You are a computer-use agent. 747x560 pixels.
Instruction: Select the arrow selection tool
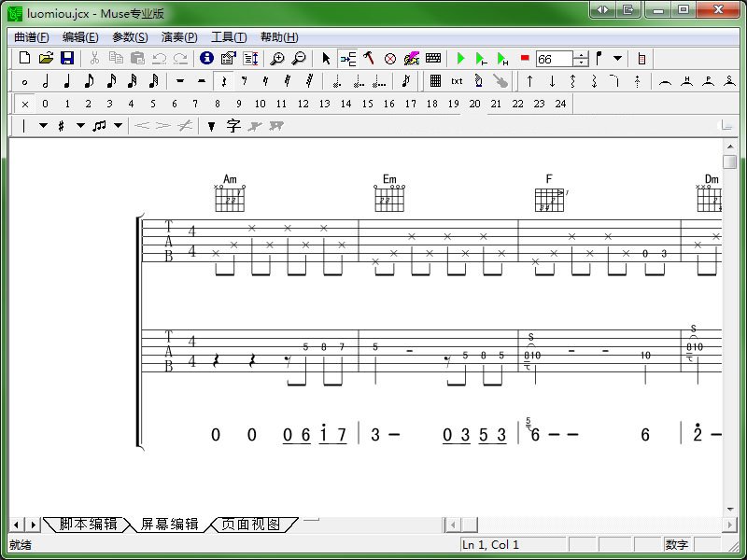click(327, 58)
